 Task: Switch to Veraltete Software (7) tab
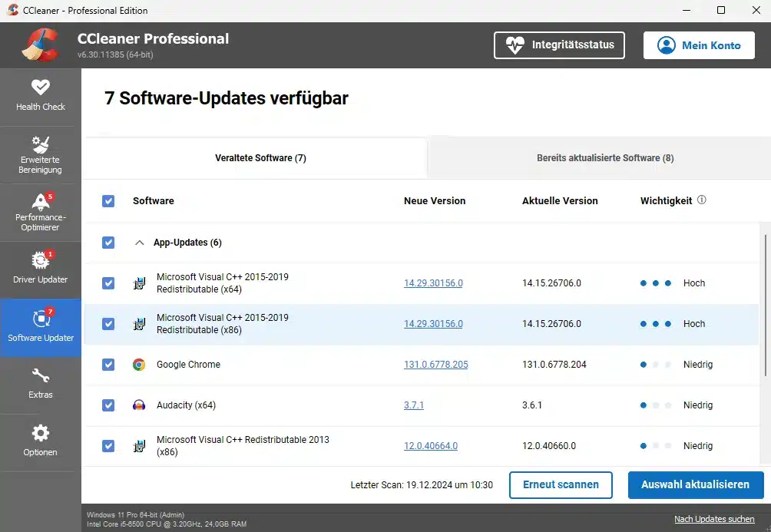(260, 158)
